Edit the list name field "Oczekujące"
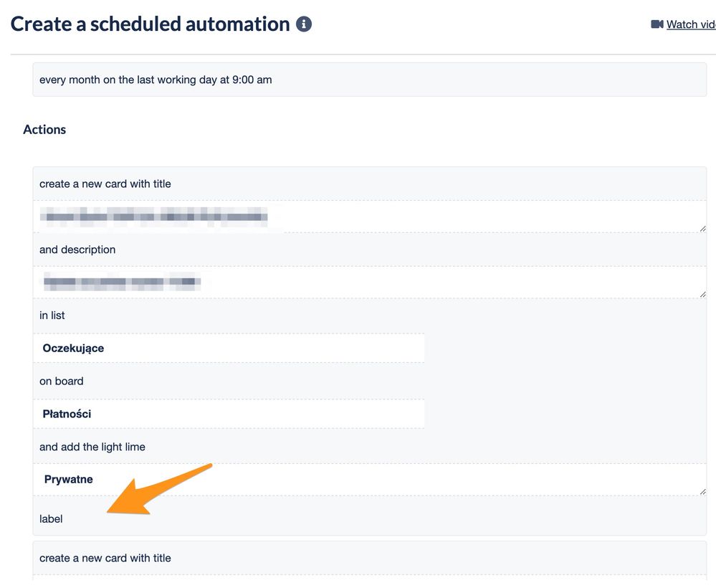The image size is (716, 588). 229,348
